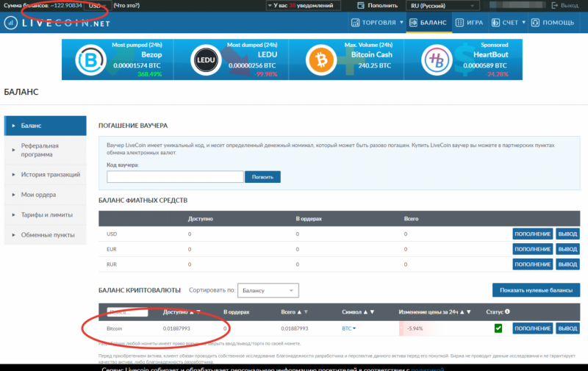Screen dimensions: 588x371
Task: Click the Sponsored HeartBout banner
Action: point(464,60)
